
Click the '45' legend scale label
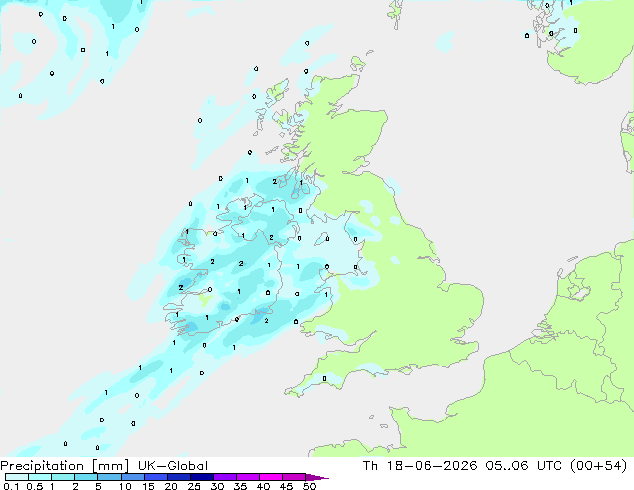[286, 486]
